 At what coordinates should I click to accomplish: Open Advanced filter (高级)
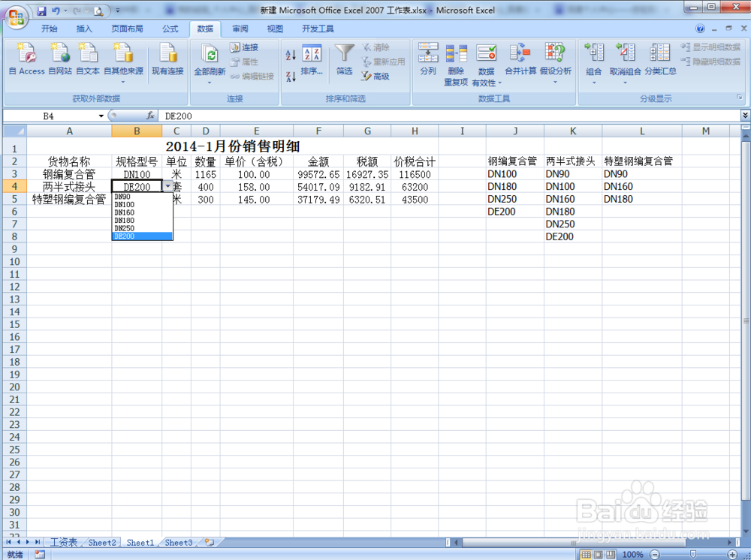375,76
